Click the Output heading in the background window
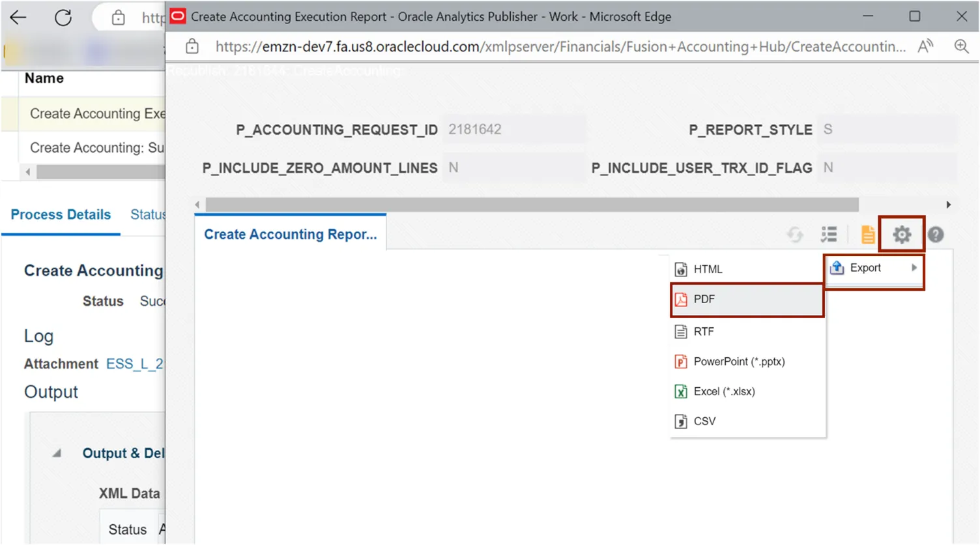 tap(51, 392)
